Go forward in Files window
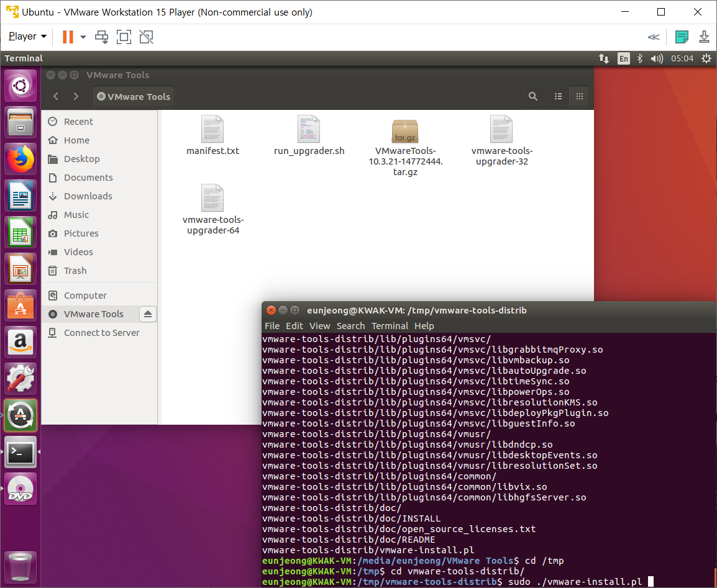 [76, 96]
